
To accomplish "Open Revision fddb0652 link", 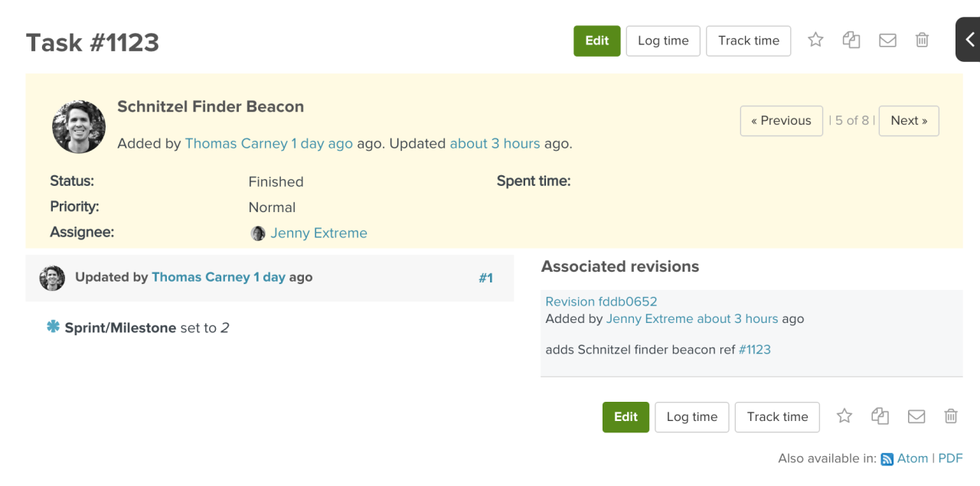I will 601,302.
